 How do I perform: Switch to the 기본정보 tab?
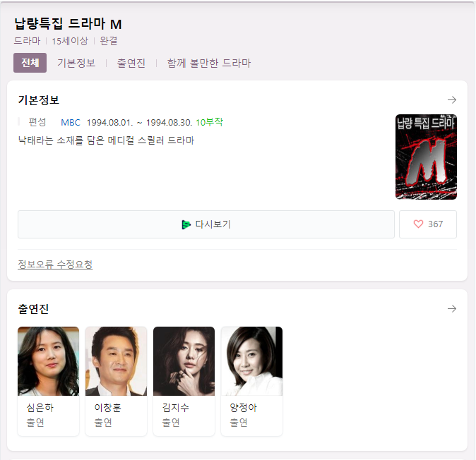[76, 63]
